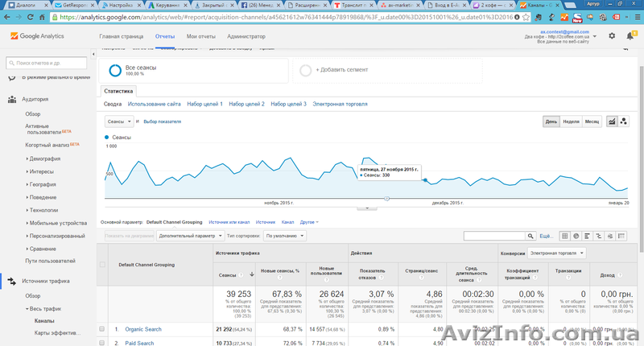The image size is (644, 346).
Task: Switch to motion chart view icon
Action: pos(624,122)
